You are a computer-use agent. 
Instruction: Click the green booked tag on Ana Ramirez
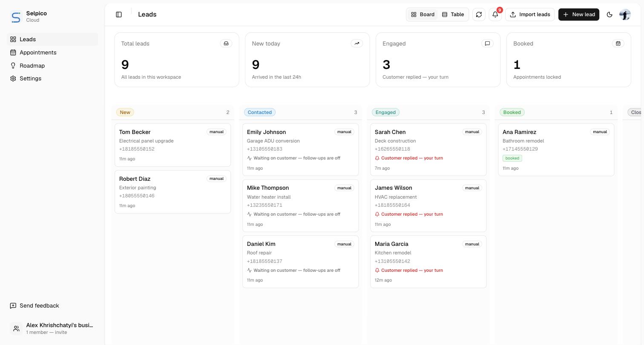(x=512, y=158)
